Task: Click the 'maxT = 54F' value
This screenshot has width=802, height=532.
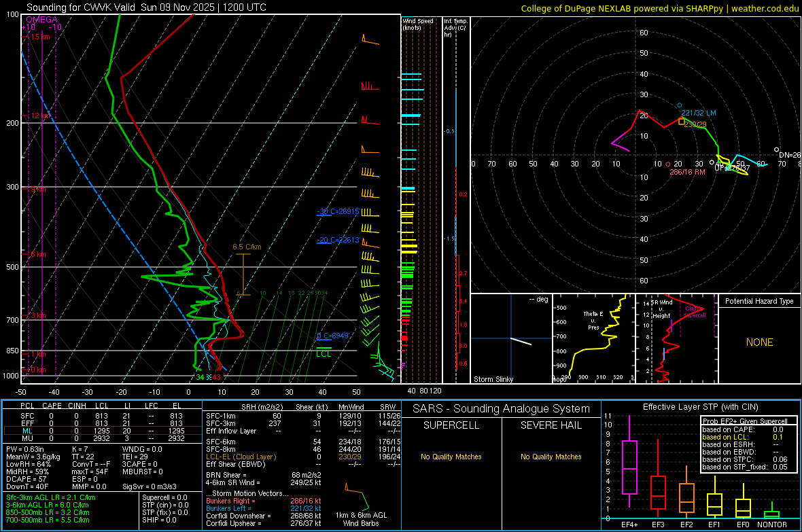Action: coord(90,472)
